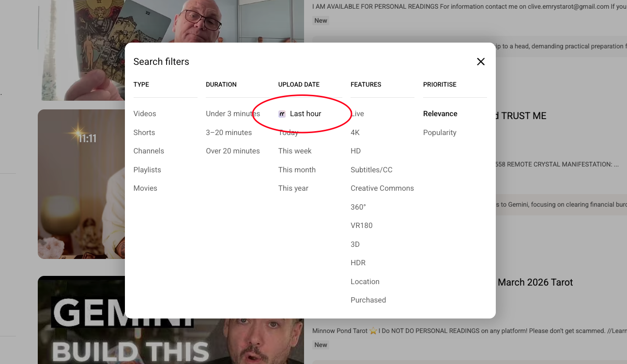Select the Relevance sort option

(440, 113)
